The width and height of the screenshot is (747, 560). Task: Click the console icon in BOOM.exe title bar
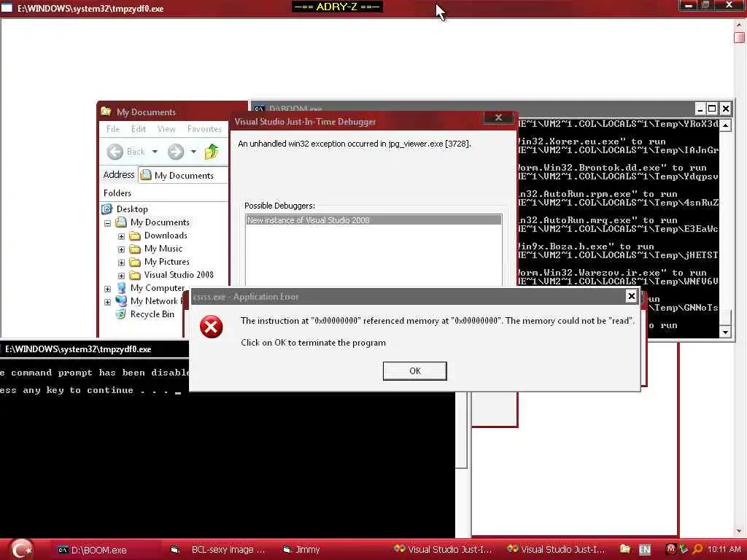click(x=259, y=109)
